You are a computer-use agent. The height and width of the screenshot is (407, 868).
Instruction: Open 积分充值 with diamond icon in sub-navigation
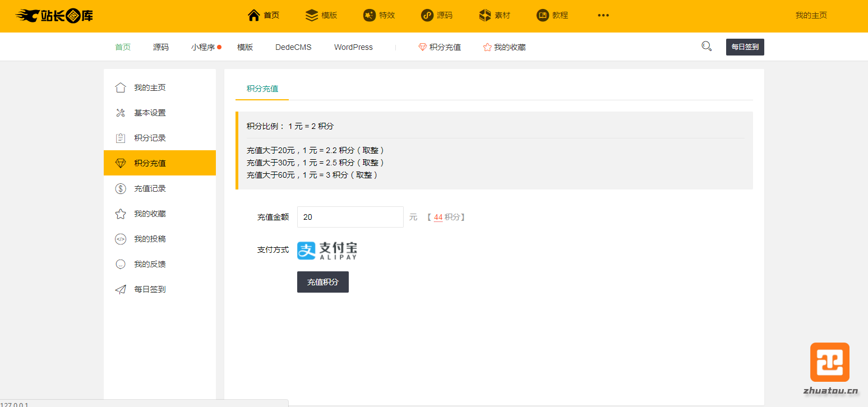(440, 47)
